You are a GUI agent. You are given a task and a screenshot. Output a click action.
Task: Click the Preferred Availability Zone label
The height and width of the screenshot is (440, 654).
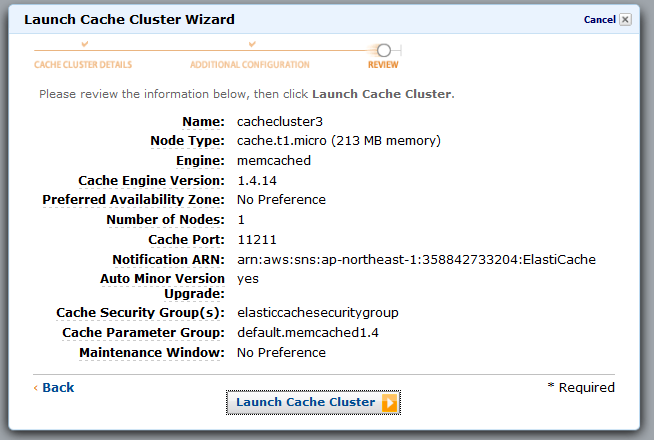(x=133, y=200)
